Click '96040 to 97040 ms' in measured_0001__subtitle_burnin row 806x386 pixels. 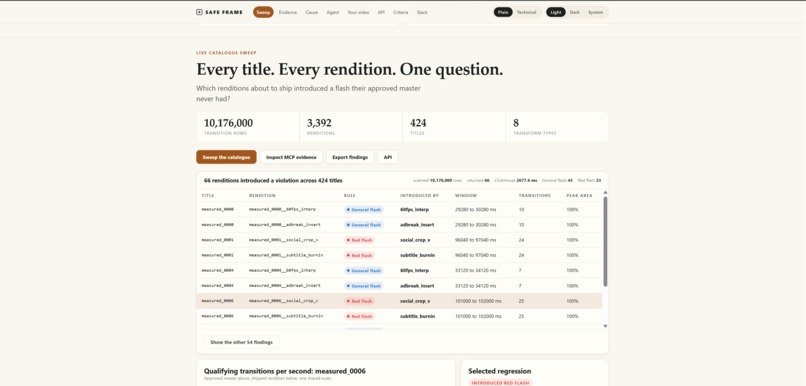476,255
